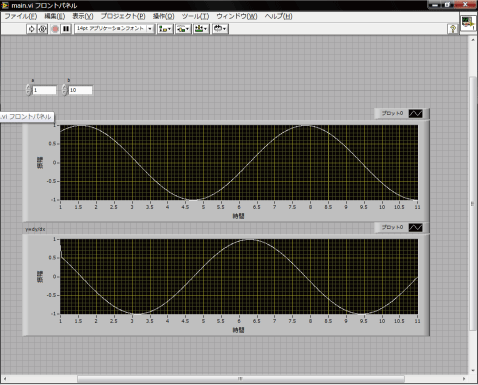
Task: Click upper graph 時間 axis label
Action: pos(238,216)
